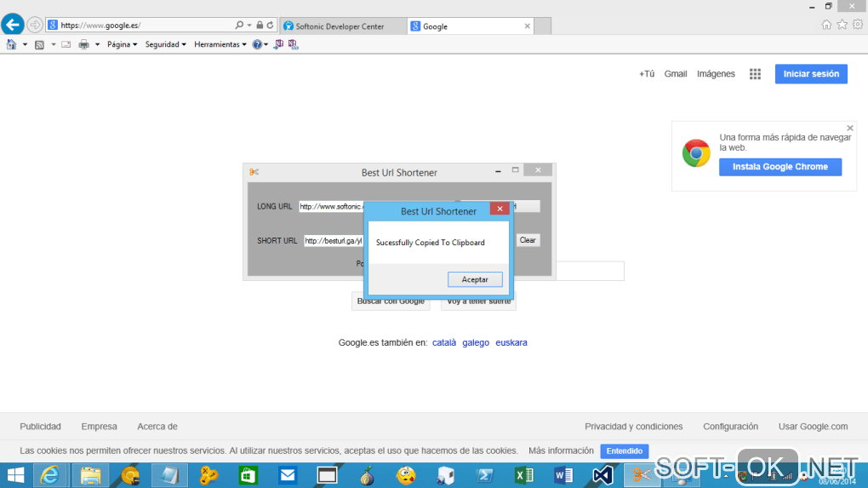This screenshot has width=868, height=488.
Task: Click the Iniciar sesión button
Action: 811,74
